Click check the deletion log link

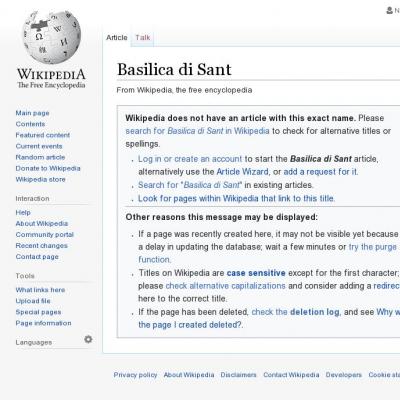point(295,312)
